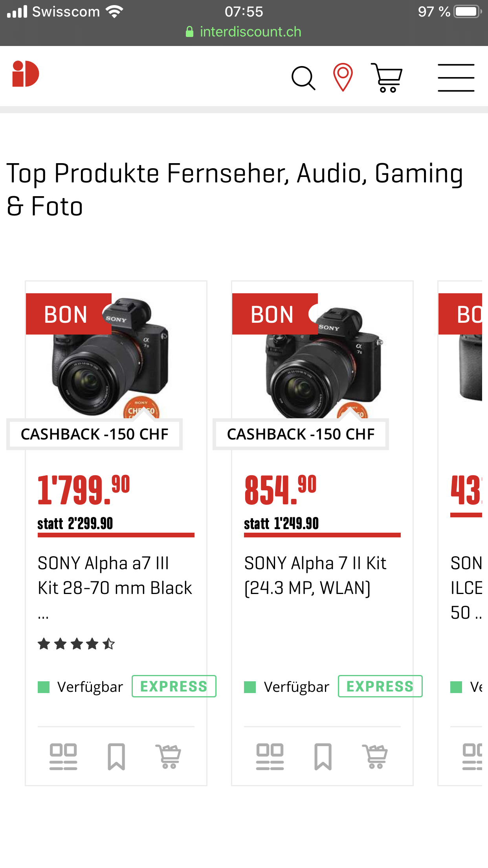Add SONY Alpha 7 II Kit to cart
The height and width of the screenshot is (868, 488).
point(375,756)
